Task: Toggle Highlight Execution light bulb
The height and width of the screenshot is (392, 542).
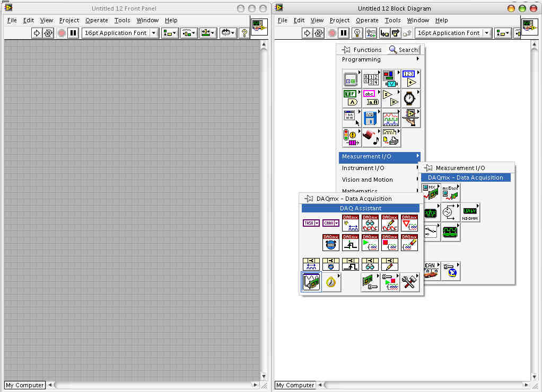Action: pyautogui.click(x=357, y=33)
